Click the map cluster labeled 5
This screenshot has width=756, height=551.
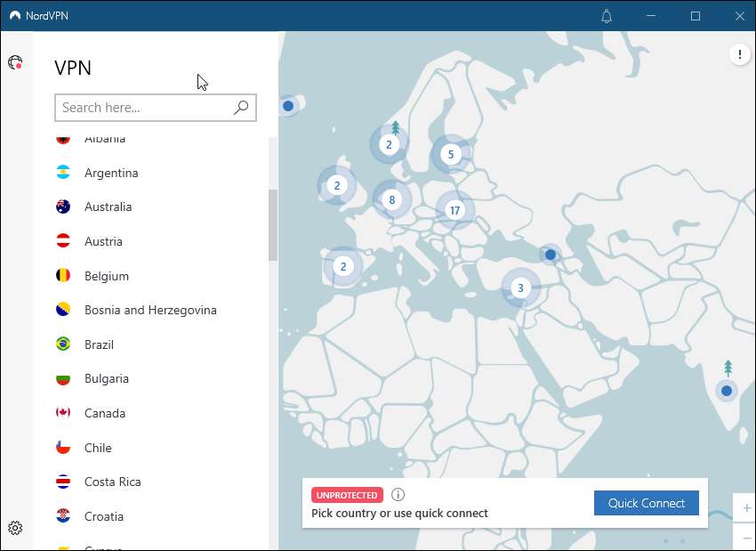tap(451, 155)
